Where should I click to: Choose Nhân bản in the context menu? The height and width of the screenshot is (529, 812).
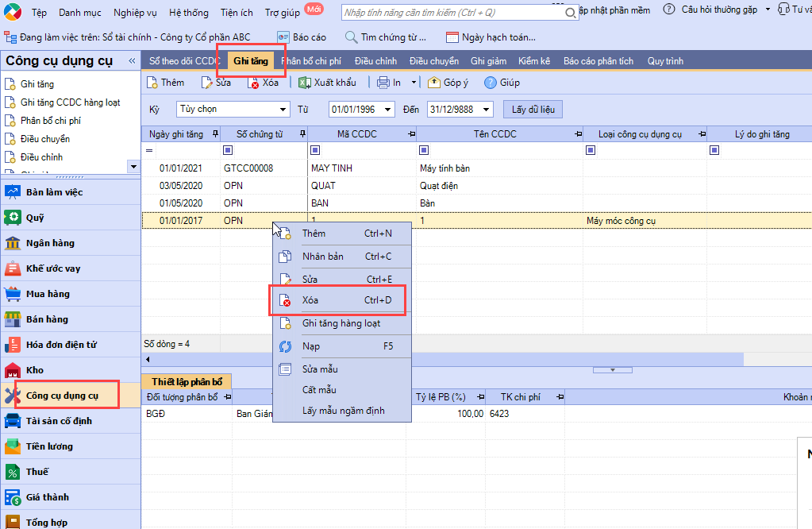342,257
